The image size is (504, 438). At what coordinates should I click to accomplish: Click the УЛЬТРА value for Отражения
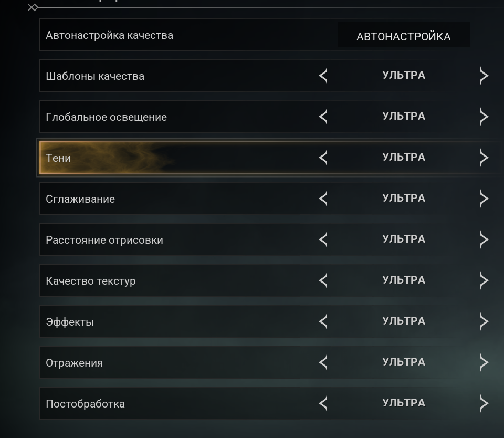click(x=403, y=362)
